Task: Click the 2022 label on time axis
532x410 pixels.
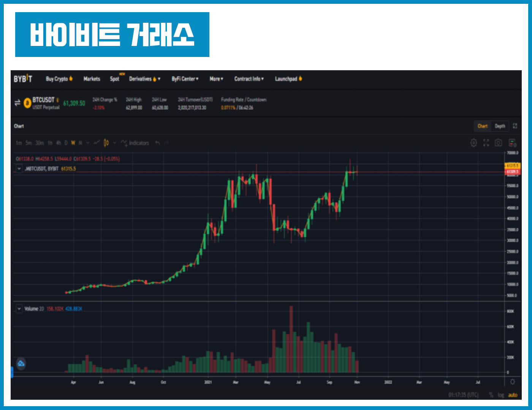Action: (388, 382)
